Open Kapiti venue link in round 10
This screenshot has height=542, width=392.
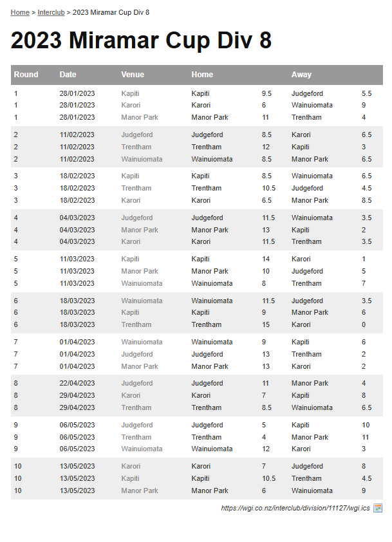(130, 478)
